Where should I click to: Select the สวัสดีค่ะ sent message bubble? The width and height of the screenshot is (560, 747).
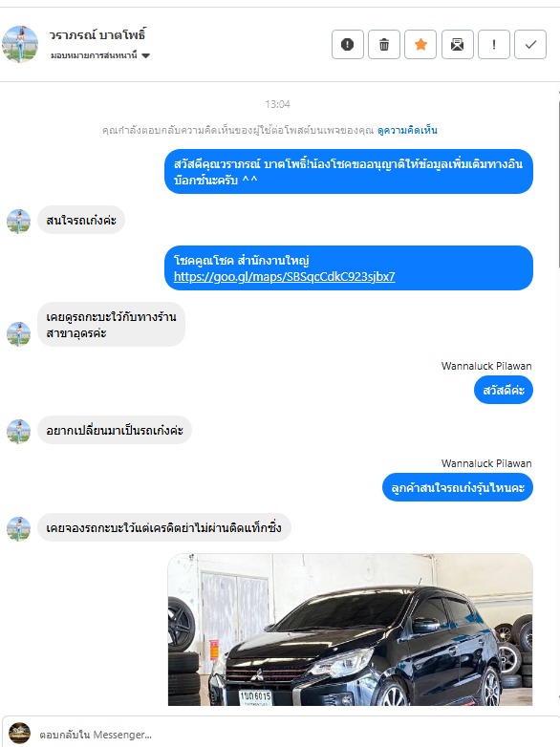pyautogui.click(x=504, y=390)
